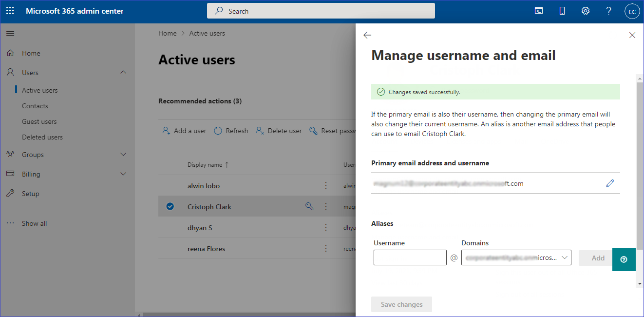Click Add a user button
The width and height of the screenshot is (644, 317).
coord(184,131)
